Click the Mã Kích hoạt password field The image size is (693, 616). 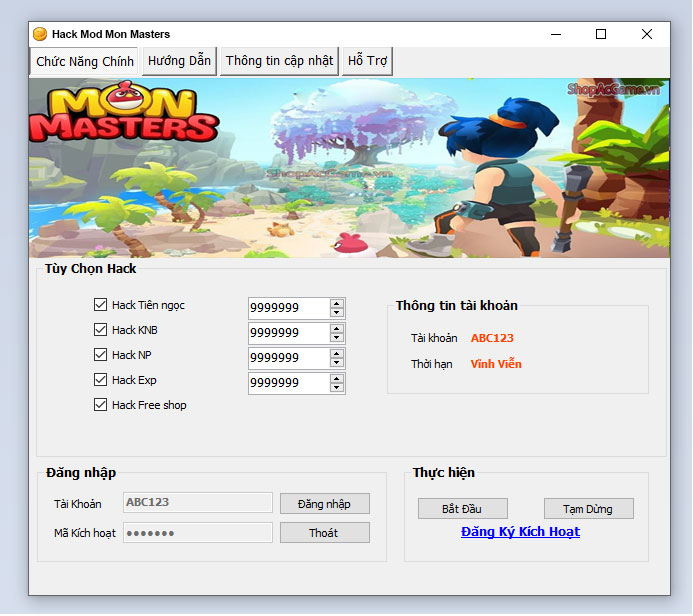tap(198, 532)
